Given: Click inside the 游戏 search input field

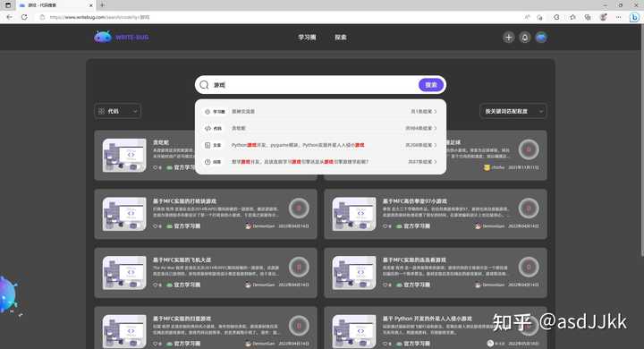Looking at the screenshot, I should click(314, 85).
